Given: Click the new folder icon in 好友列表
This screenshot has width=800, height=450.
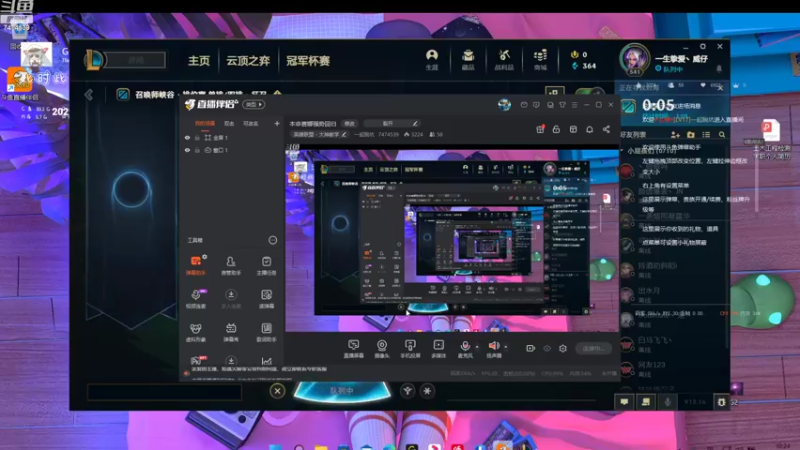Looking at the screenshot, I should pyautogui.click(x=691, y=135).
